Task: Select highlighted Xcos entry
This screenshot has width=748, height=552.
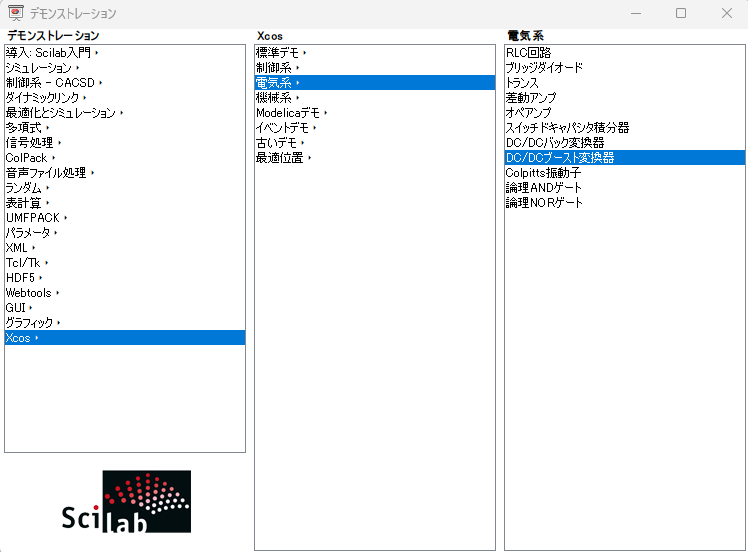Action: 125,338
